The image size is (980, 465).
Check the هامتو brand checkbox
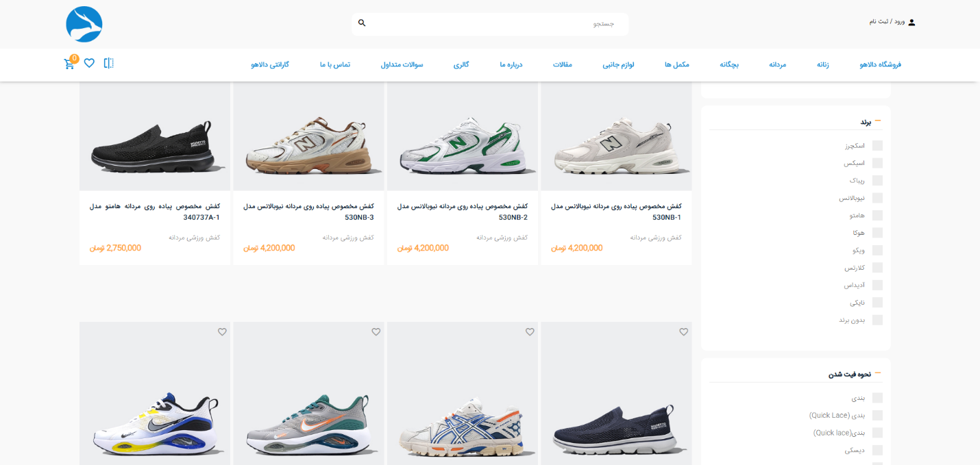coord(877,216)
